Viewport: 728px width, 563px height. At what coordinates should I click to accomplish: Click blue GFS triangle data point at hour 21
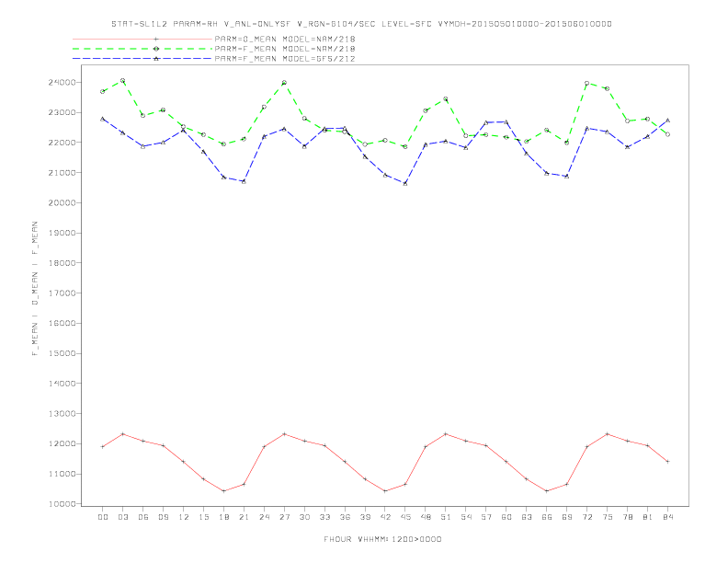[244, 181]
